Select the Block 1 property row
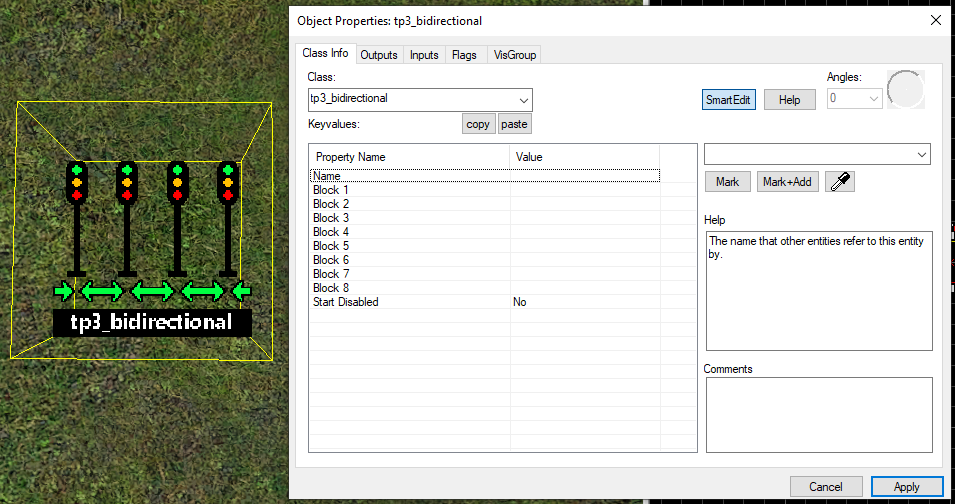Image resolution: width=955 pixels, height=504 pixels. click(x=485, y=190)
